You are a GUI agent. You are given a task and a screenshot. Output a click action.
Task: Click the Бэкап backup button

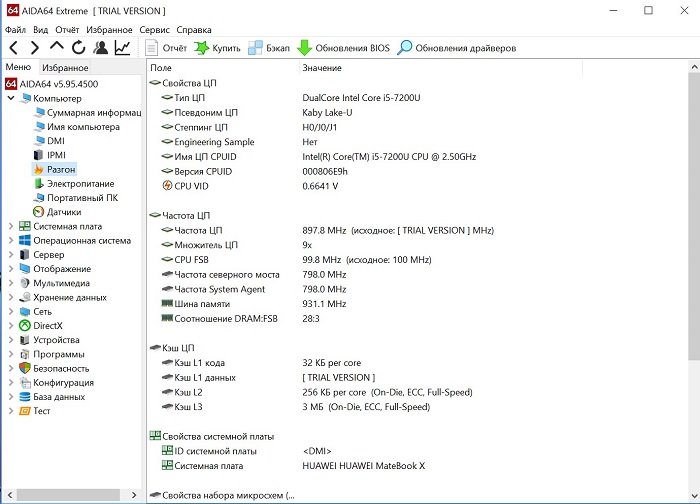[x=269, y=48]
